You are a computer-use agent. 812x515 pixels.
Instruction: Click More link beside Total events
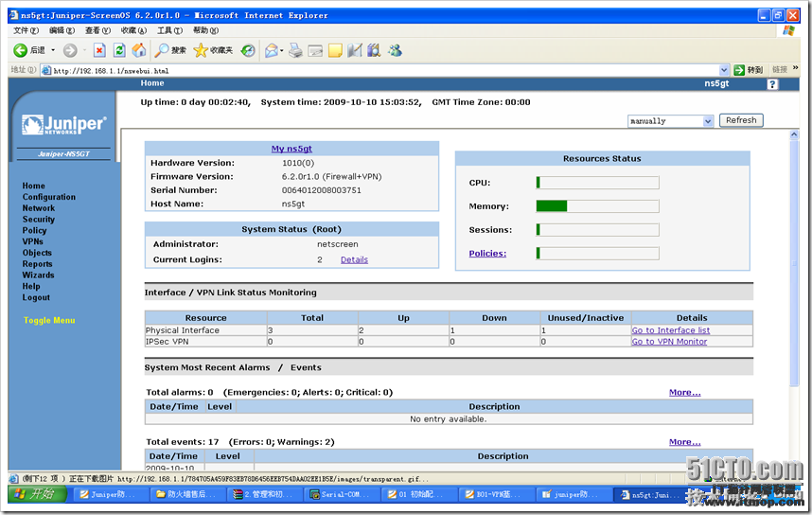click(684, 442)
